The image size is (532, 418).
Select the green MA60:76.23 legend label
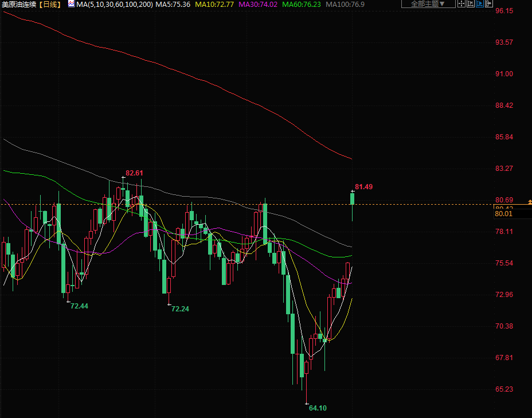(301, 4)
